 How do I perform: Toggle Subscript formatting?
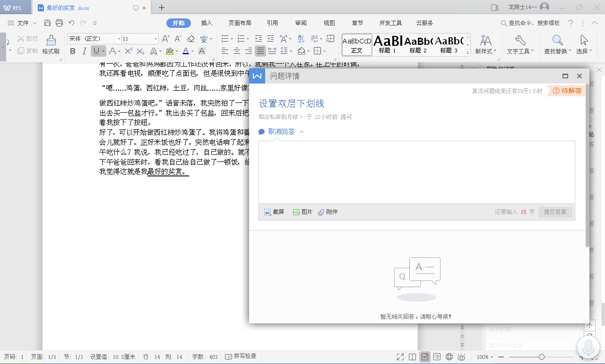coord(141,51)
